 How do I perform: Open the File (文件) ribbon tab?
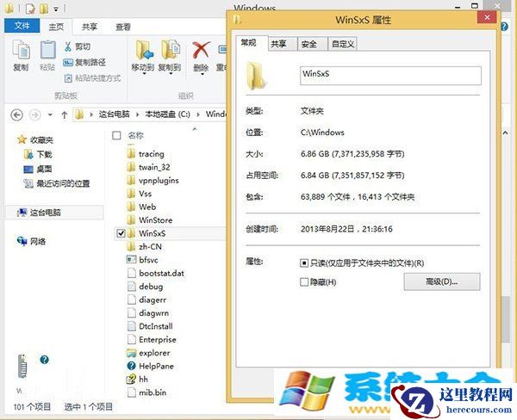tap(22, 26)
